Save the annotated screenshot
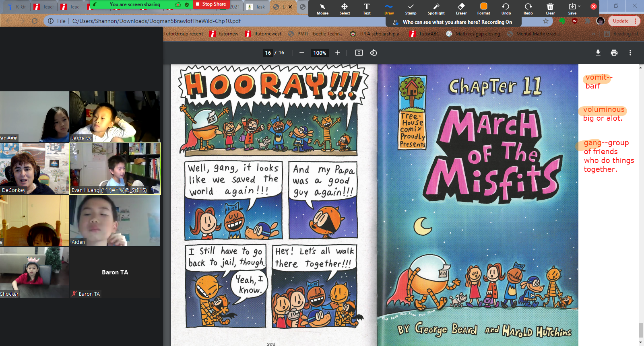This screenshot has height=346, width=644. [x=572, y=8]
